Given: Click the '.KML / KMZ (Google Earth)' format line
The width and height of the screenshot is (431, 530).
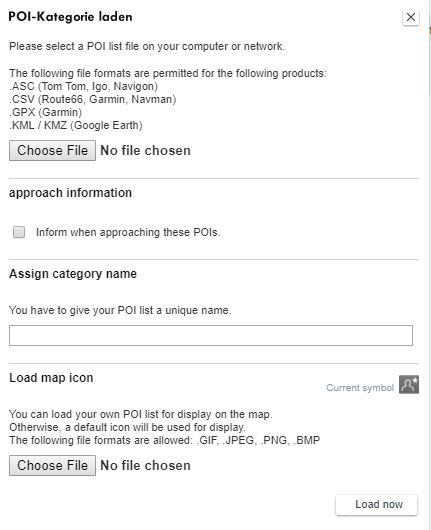Looking at the screenshot, I should (76, 125).
